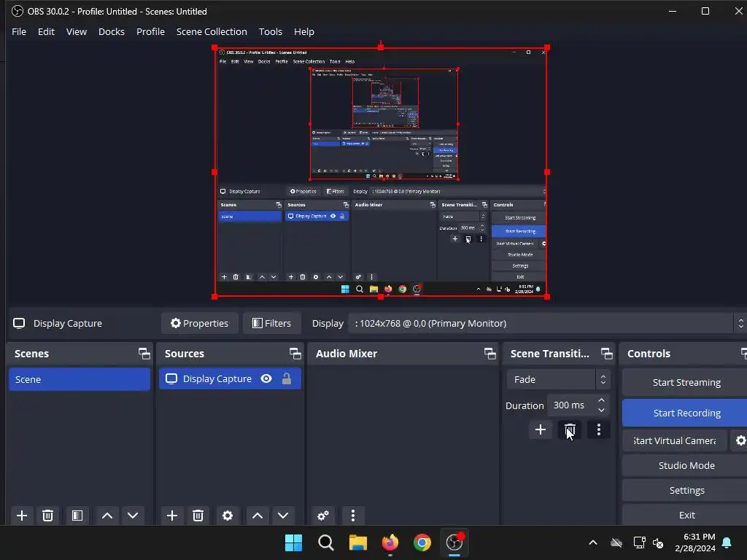
Task: Move source up with arrow icon
Action: point(258,516)
